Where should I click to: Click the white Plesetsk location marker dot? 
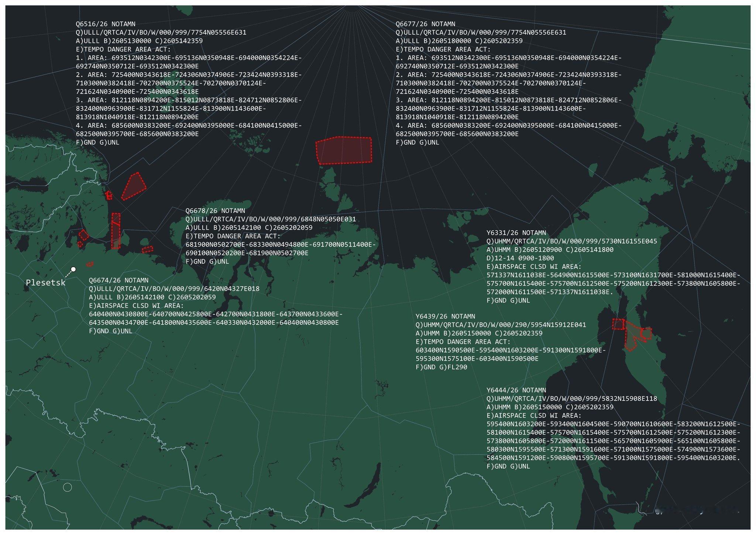tap(73, 269)
